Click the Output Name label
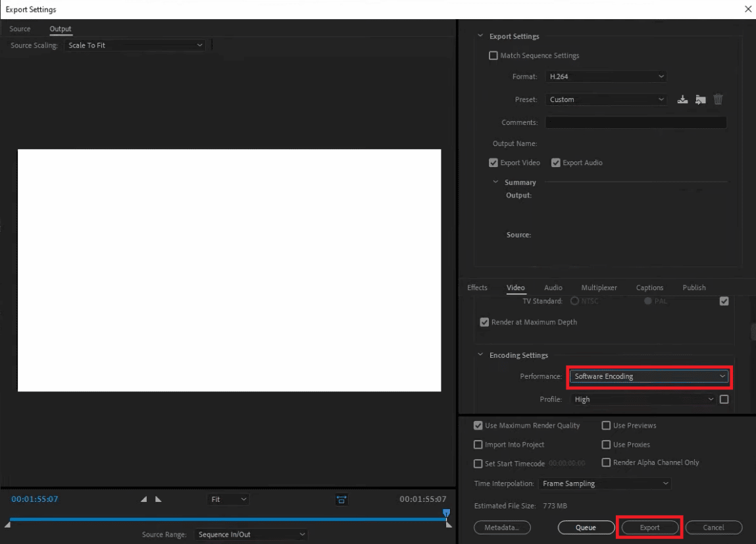This screenshot has width=756, height=544. tap(515, 143)
